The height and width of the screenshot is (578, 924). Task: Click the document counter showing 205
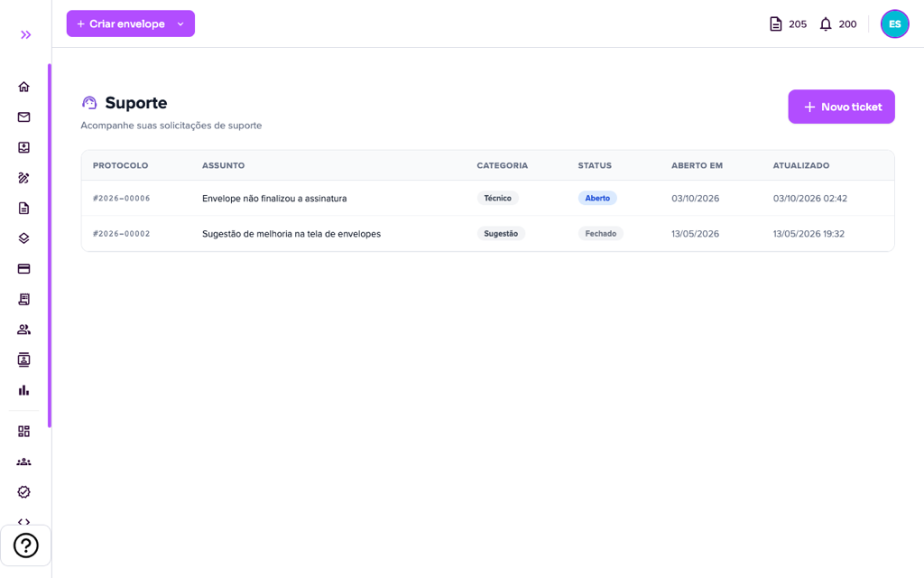[x=788, y=24]
